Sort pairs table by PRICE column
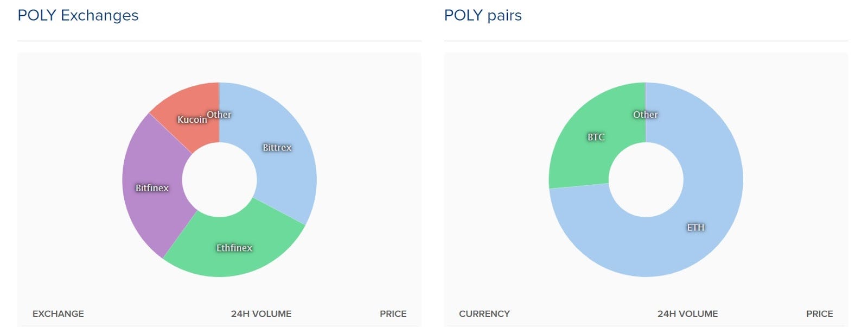This screenshot has width=868, height=327. tap(819, 314)
